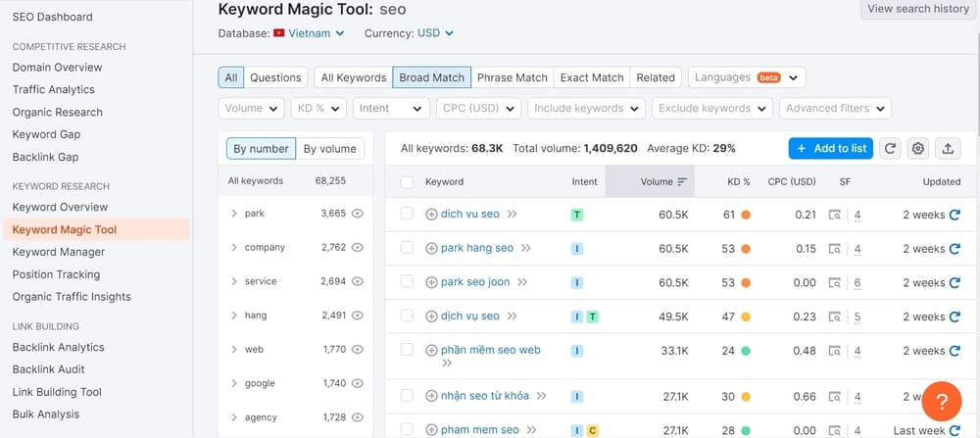Refresh metrics for 'phần mềm seo web' row

coord(955,351)
